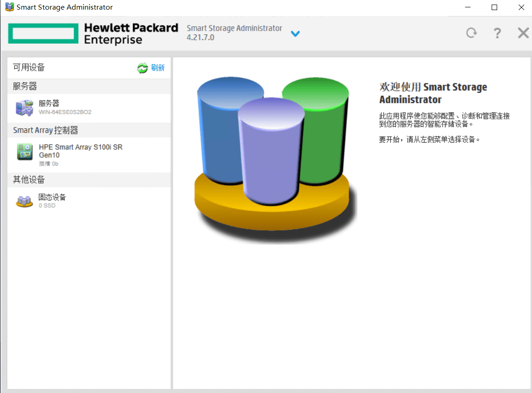The height and width of the screenshot is (393, 532).
Task: Click the 可用设备 panel title
Action: click(x=29, y=68)
